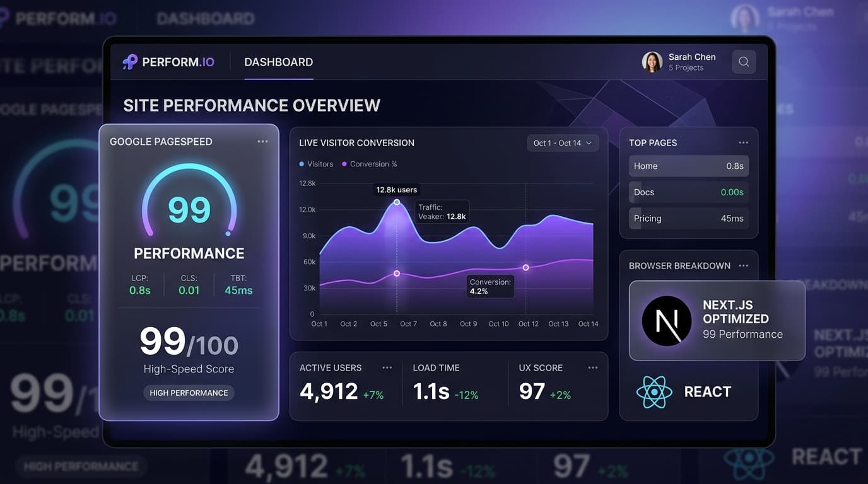Viewport: 868px width, 484px height.
Task: Click the performance gauge showing 99
Action: [189, 202]
